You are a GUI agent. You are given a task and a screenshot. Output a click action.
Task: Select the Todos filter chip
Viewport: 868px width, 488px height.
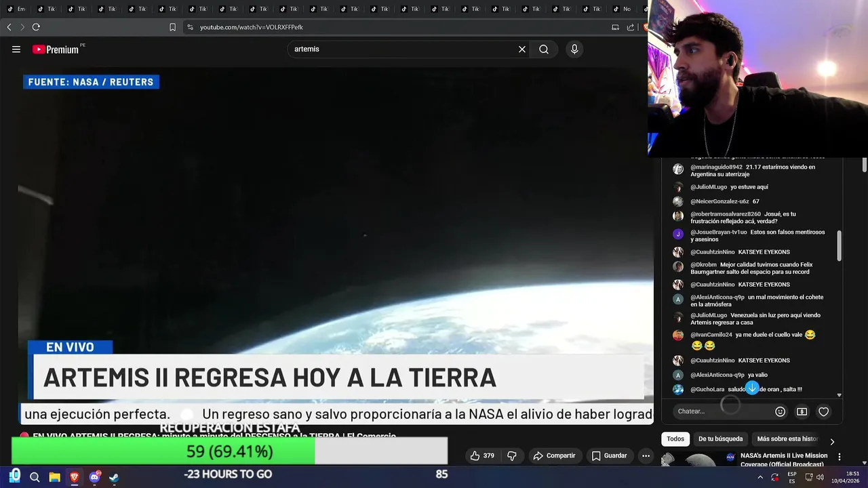coord(675,439)
